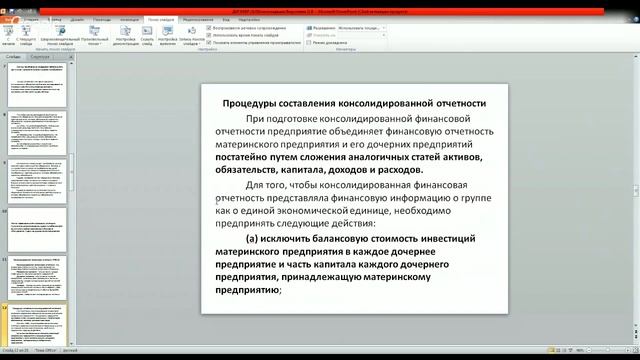Toggle Play Narrations checkbox
Screen dimensions: 640x360
pos(209,28)
